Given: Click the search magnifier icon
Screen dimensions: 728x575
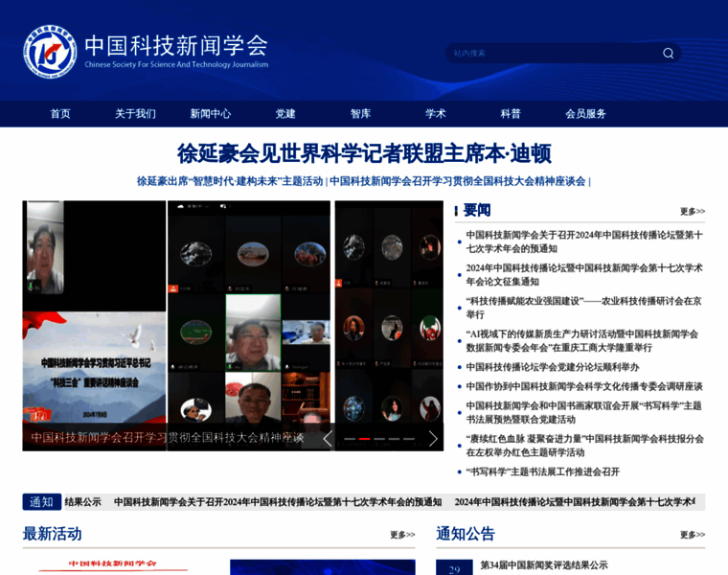Looking at the screenshot, I should (x=668, y=53).
